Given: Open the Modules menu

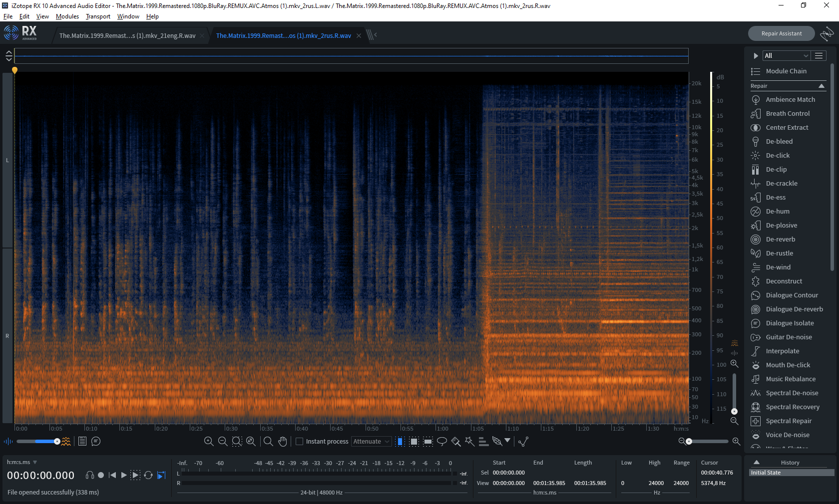Looking at the screenshot, I should coord(67,16).
